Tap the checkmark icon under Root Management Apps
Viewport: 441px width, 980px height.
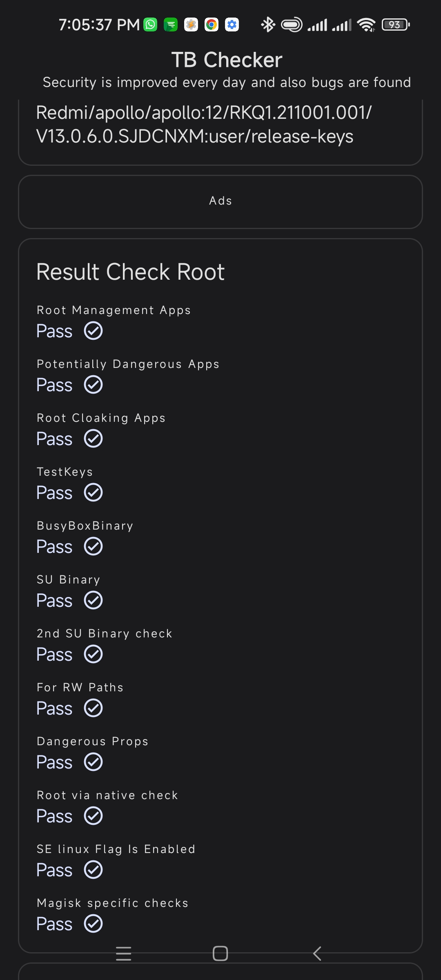(x=93, y=331)
